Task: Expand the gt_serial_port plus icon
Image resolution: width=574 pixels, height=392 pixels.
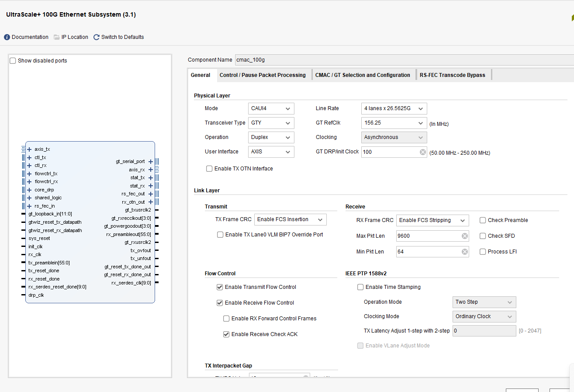Action: click(151, 162)
